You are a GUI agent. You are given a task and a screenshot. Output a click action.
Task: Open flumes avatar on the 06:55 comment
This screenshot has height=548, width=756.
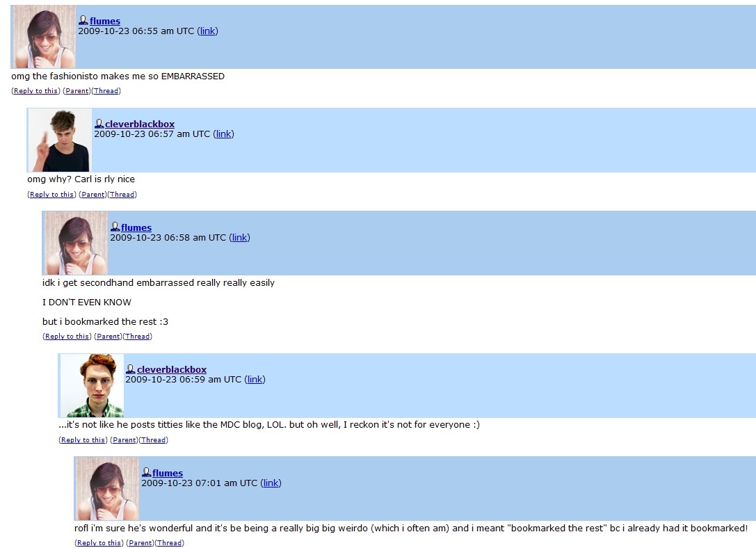[x=44, y=37]
